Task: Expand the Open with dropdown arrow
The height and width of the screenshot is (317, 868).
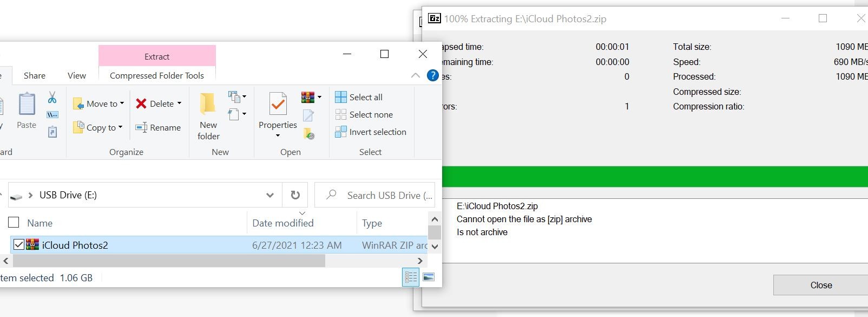Action: (319, 98)
